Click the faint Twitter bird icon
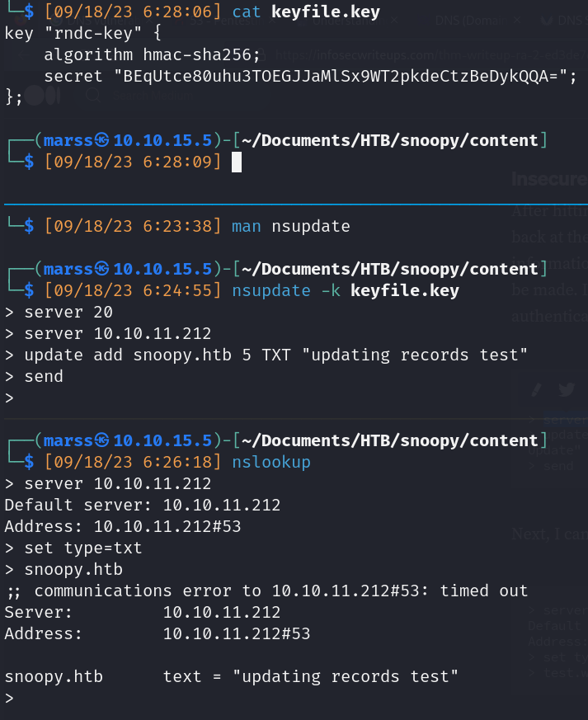This screenshot has height=720, width=588. pyautogui.click(x=566, y=390)
